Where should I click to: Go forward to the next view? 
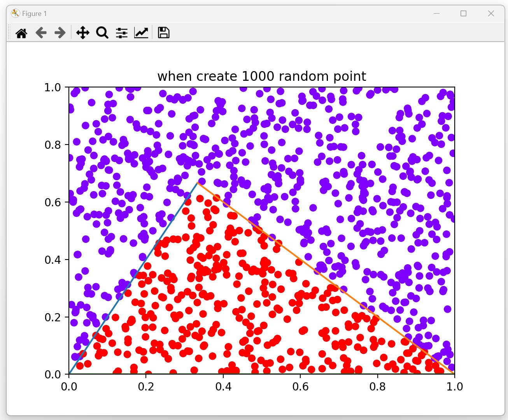pos(60,33)
